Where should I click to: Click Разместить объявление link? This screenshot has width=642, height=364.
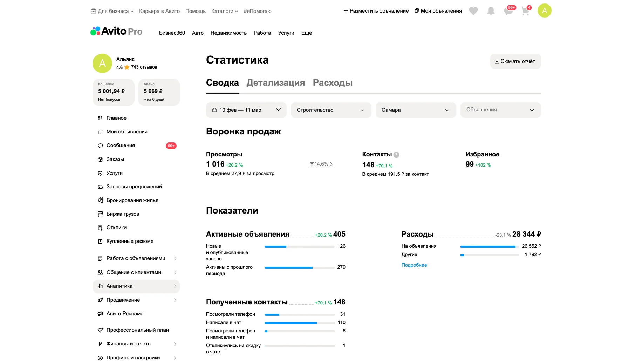(376, 11)
